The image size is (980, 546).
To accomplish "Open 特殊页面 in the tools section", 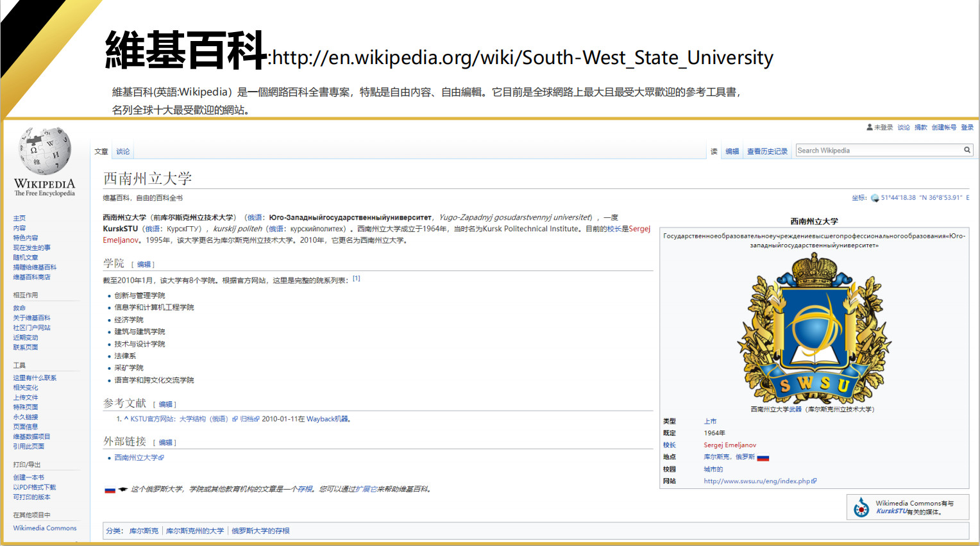I will tap(26, 408).
